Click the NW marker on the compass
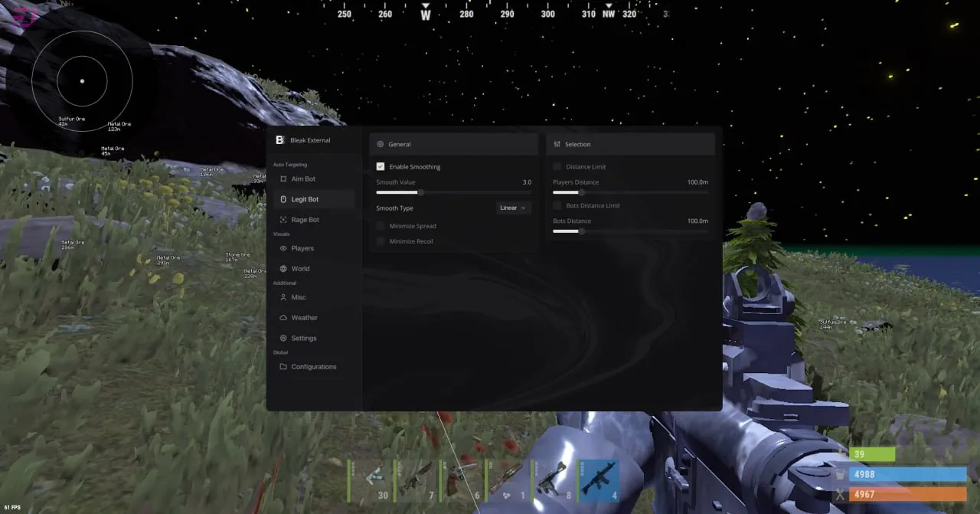This screenshot has height=514, width=980. (609, 14)
